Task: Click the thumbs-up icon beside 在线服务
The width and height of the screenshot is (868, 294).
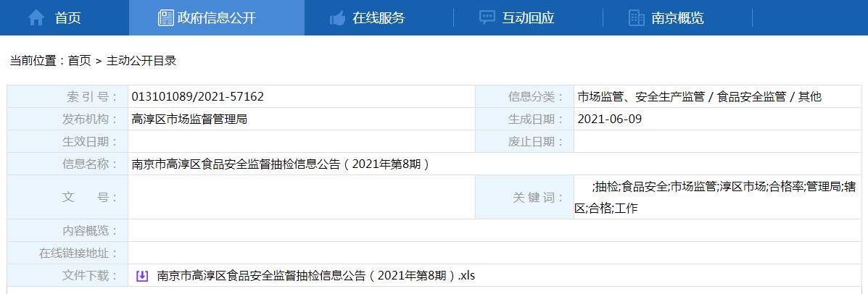Action: click(x=337, y=18)
